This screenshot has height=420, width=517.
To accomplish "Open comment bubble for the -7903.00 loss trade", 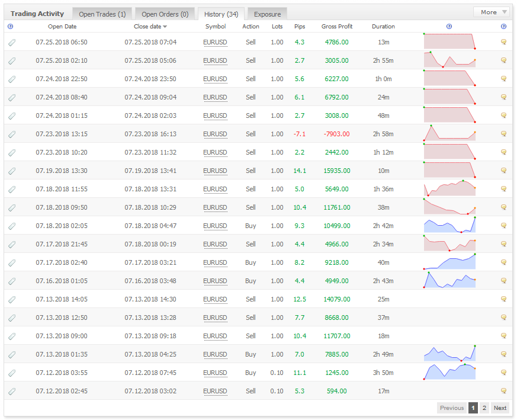I will [x=503, y=134].
